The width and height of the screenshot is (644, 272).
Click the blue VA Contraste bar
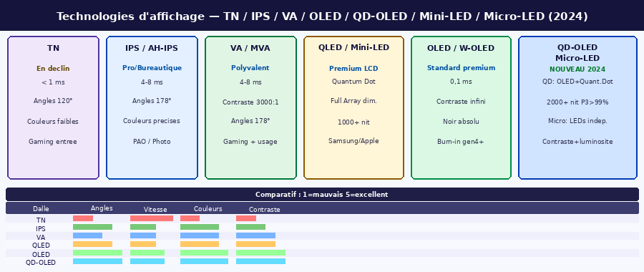tap(255, 235)
